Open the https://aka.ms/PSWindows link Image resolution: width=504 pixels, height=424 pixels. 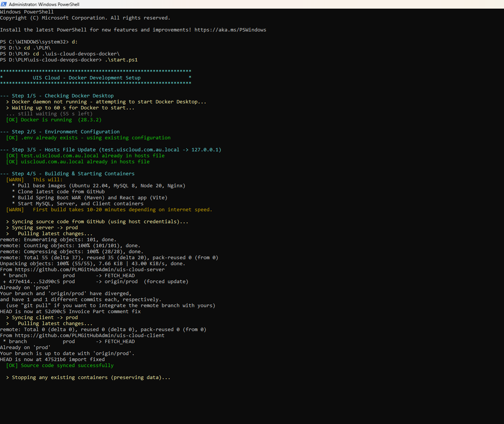click(x=230, y=30)
